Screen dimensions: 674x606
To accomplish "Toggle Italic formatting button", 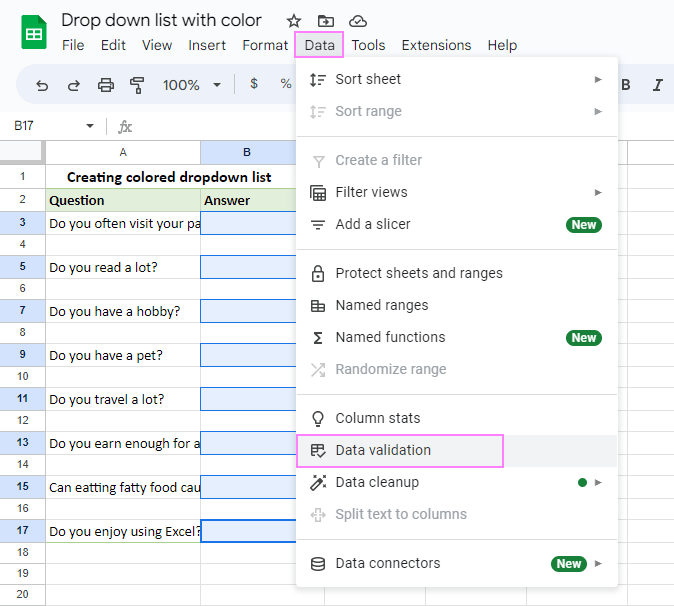I will pyautogui.click(x=658, y=85).
